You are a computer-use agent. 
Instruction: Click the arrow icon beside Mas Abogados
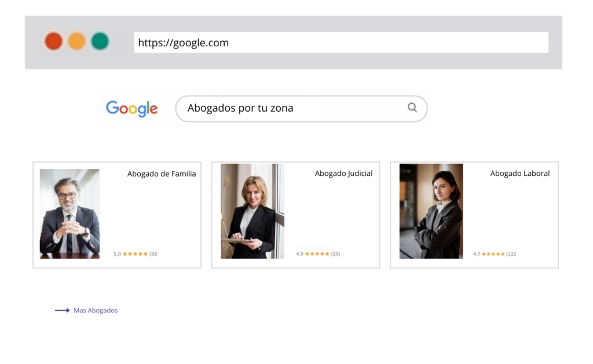pyautogui.click(x=61, y=310)
